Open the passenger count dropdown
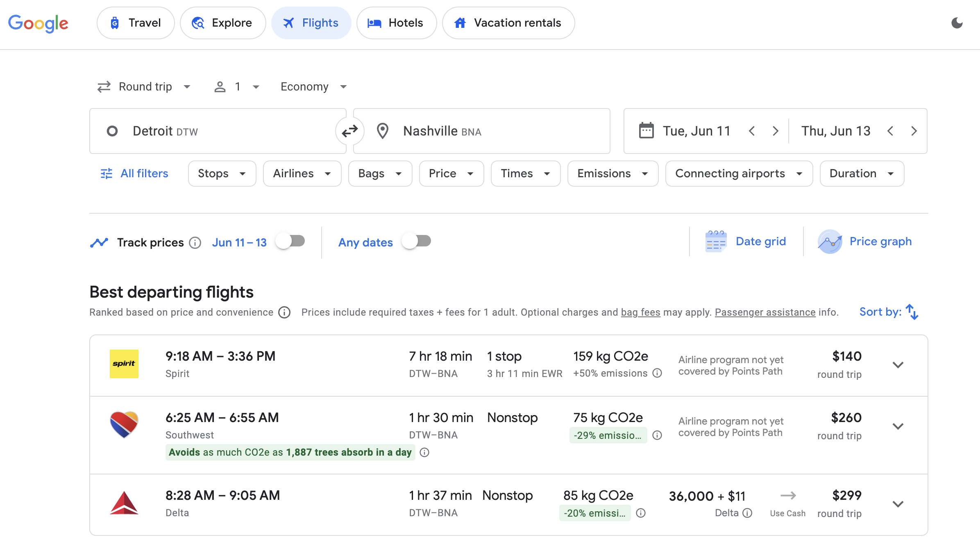The width and height of the screenshot is (980, 551). [x=237, y=87]
